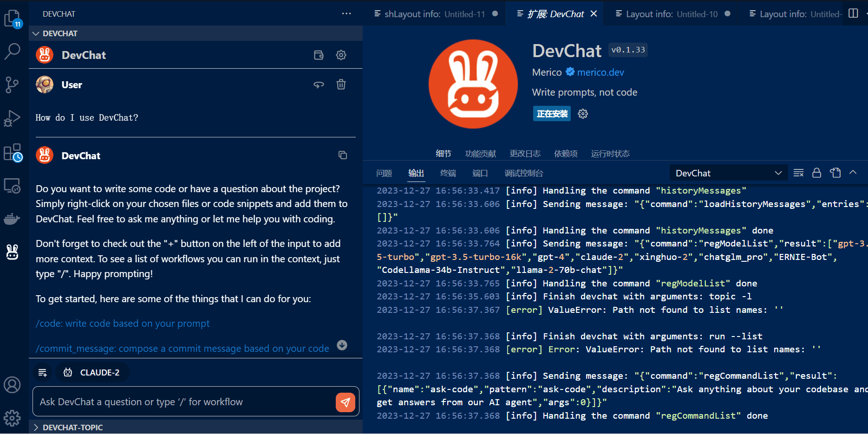868x434 pixels.
Task: Switch to Layout info Untitled-10 tab
Action: click(x=673, y=14)
